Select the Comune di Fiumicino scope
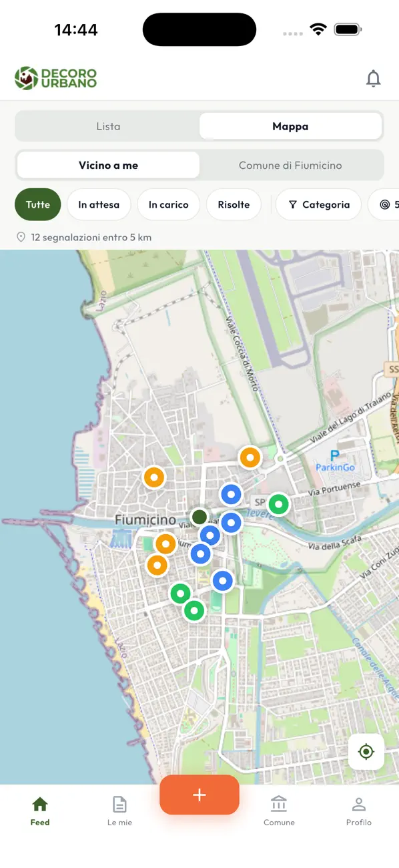This screenshot has height=868, width=399. click(290, 166)
